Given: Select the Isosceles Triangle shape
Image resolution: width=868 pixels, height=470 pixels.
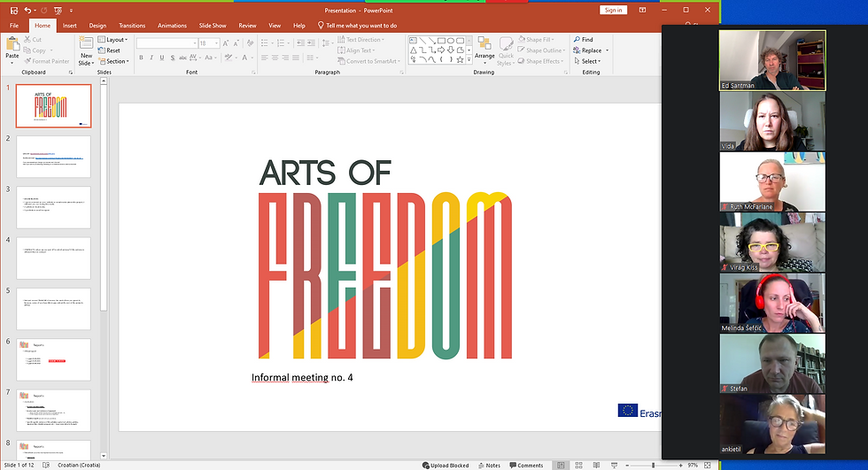Looking at the screenshot, I should point(413,50).
